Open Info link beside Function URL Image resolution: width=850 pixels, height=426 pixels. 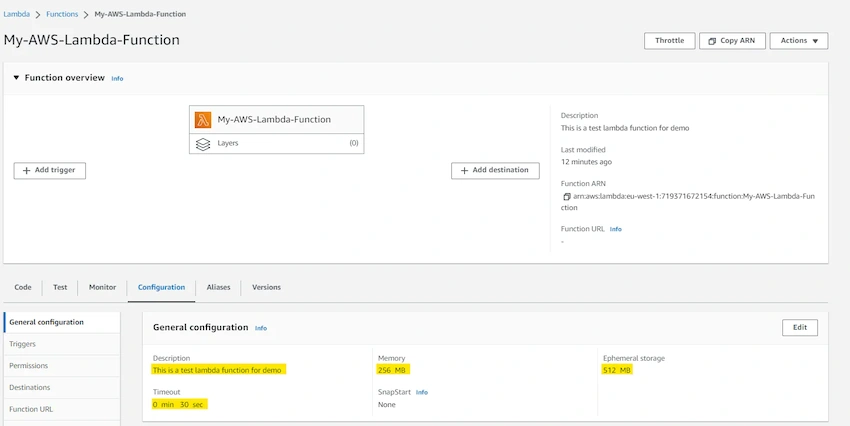(x=615, y=229)
